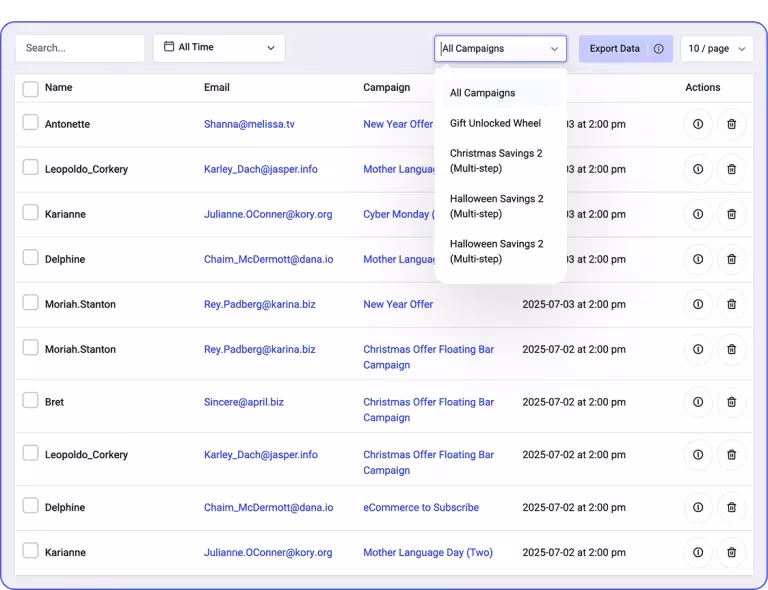Tick Moriah.Stanton's Christmas Offer row checkbox
The image size is (768, 590).
[x=30, y=348]
